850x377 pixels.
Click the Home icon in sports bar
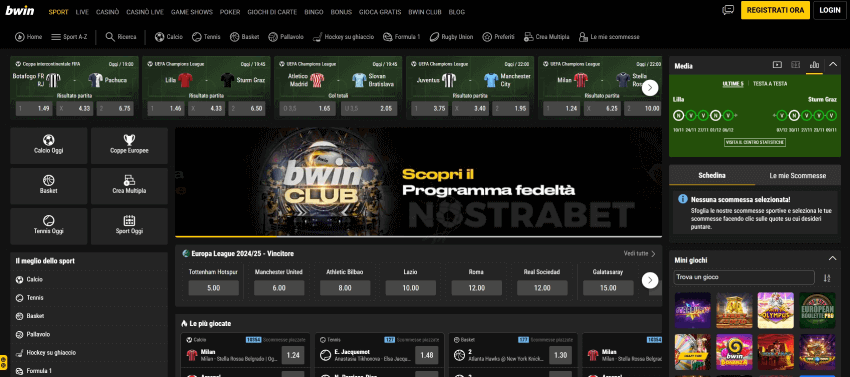click(29, 37)
